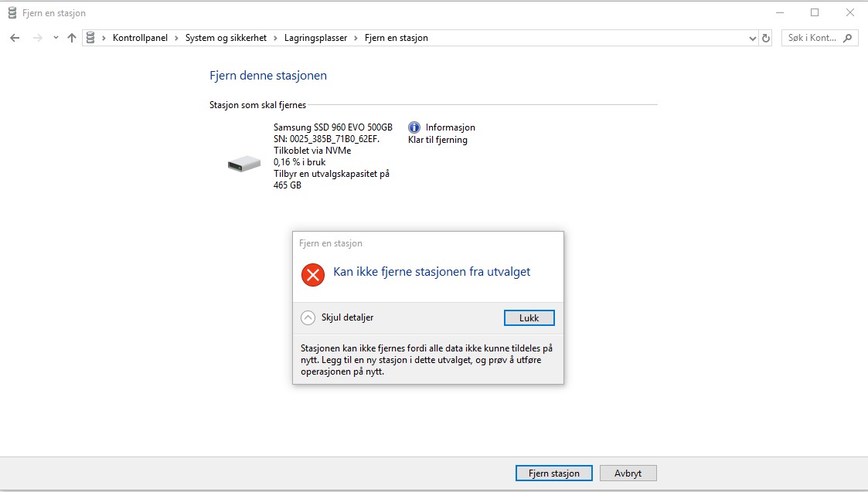
Task: Open recent locations dropdown arrow
Action: [x=56, y=38]
